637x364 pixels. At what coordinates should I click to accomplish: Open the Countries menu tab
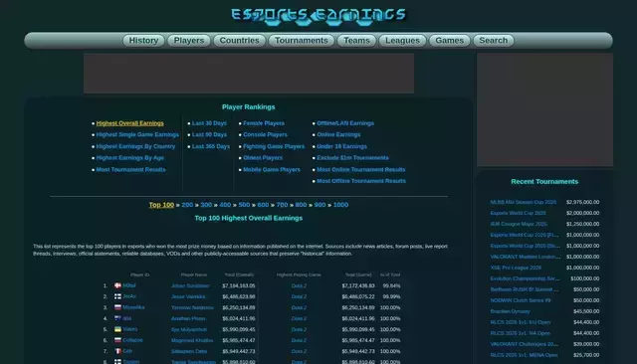coord(239,41)
